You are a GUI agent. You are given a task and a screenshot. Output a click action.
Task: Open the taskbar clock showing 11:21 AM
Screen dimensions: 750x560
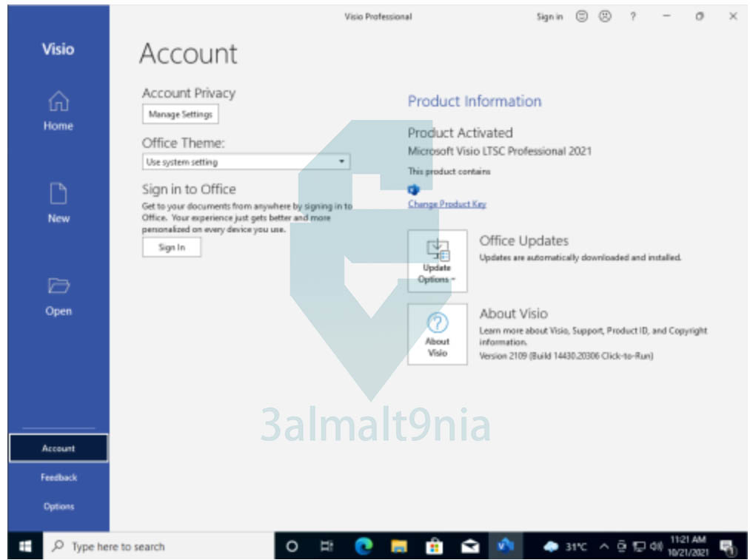coord(688,546)
